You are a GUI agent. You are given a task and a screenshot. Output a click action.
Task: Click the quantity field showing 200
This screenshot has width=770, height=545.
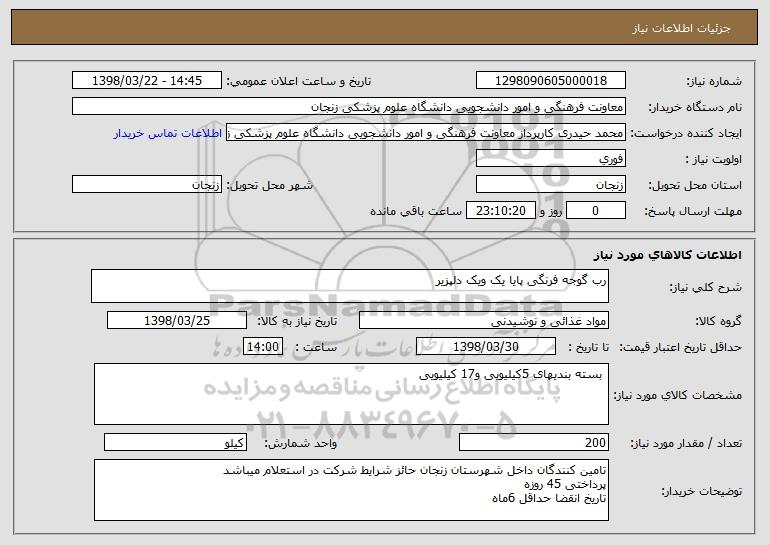(x=534, y=442)
